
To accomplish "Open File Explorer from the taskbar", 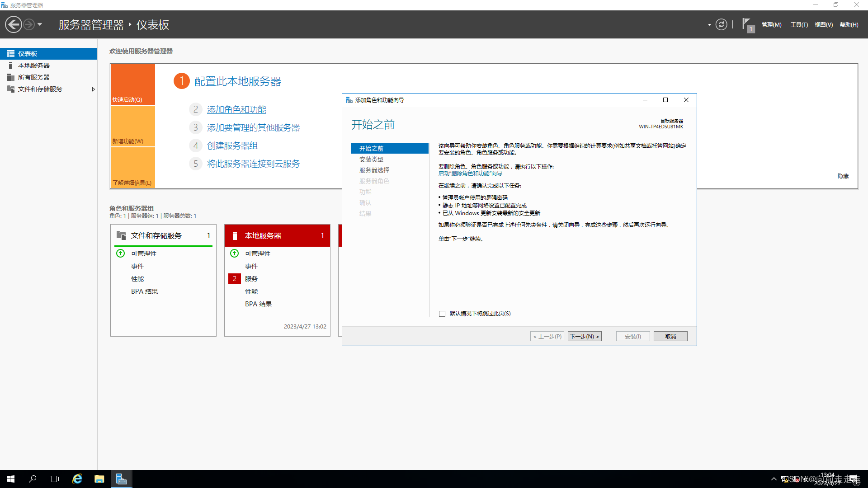I will [x=99, y=479].
